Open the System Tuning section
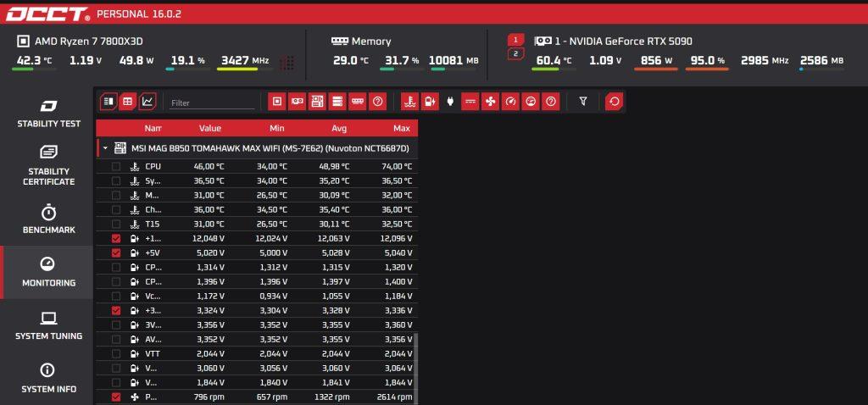The image size is (868, 405). click(x=48, y=326)
